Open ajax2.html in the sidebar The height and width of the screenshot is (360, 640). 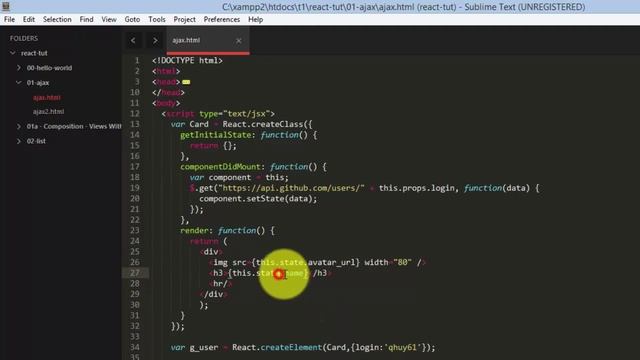pos(48,111)
